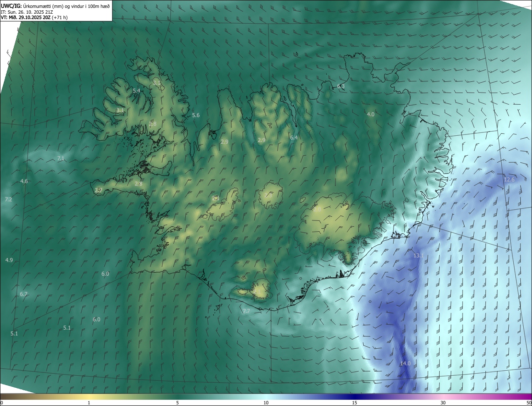Click the 6.7 value in the southwest ocean
Image resolution: width=532 pixels, height=406 pixels.
(x=24, y=294)
